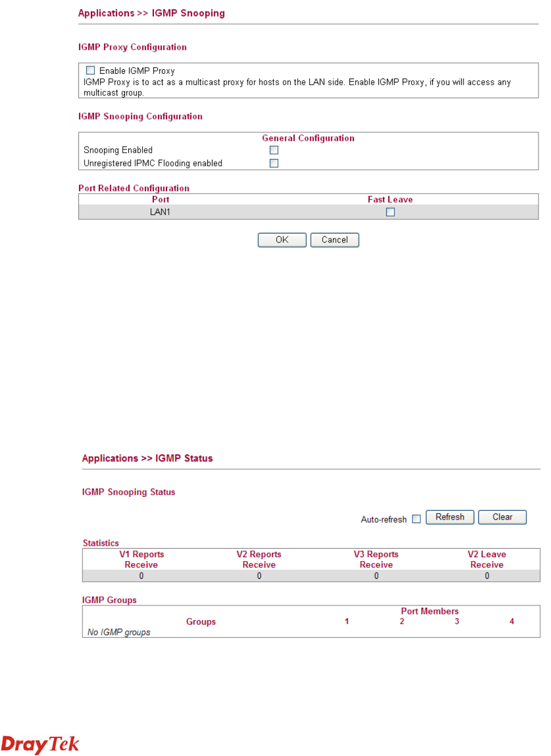The width and height of the screenshot is (551, 756).
Task: Click the "No IGMP groups" entry
Action: 119,632
